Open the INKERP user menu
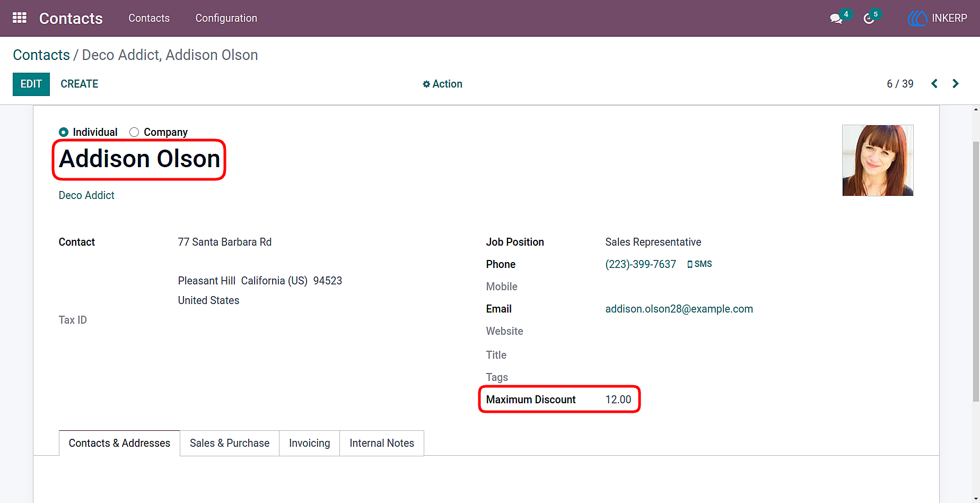 (938, 18)
